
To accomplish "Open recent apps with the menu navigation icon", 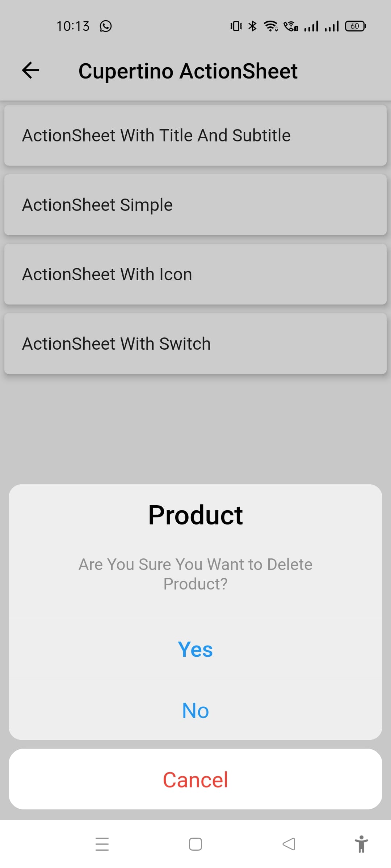I will coord(102,844).
